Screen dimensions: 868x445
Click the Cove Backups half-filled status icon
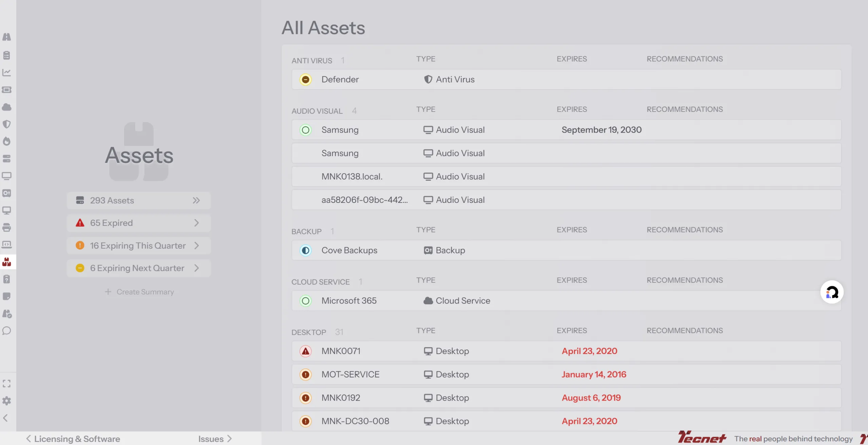(305, 250)
